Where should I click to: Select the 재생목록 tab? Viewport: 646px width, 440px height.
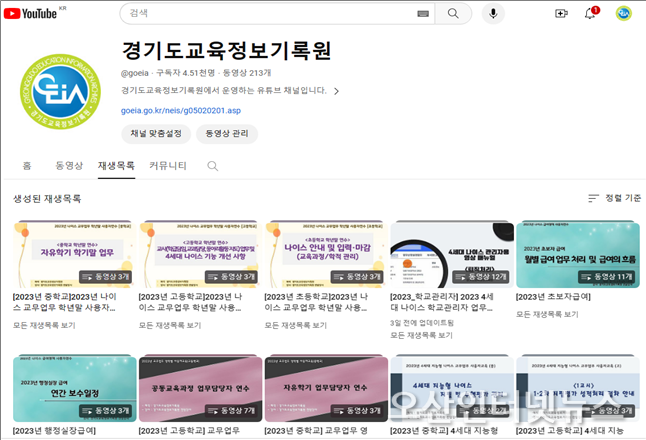(x=116, y=166)
